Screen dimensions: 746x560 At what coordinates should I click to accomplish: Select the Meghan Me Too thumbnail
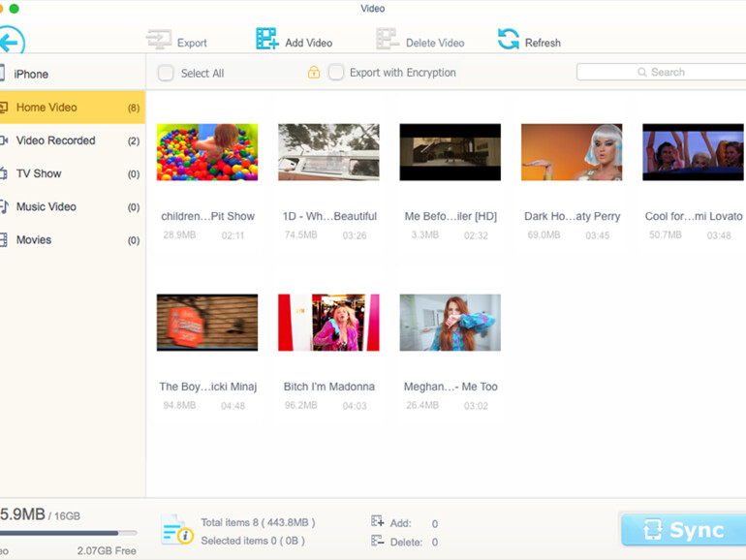[x=451, y=323]
